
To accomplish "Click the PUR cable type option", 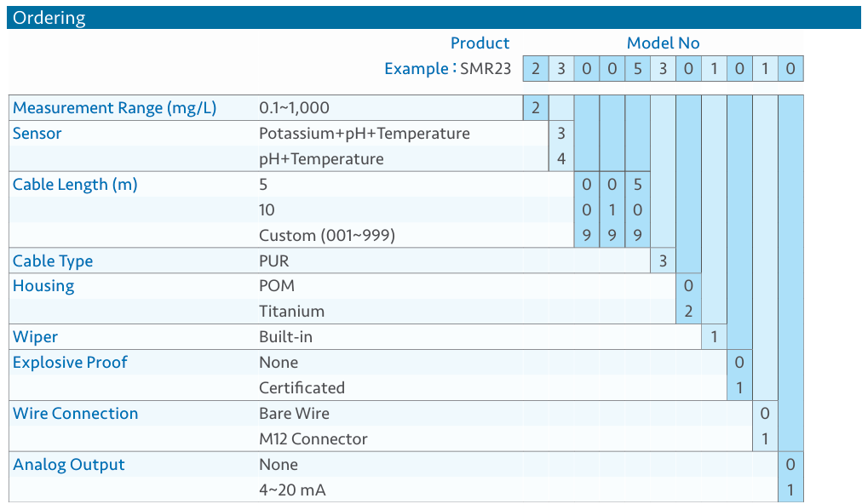I will coord(273,261).
